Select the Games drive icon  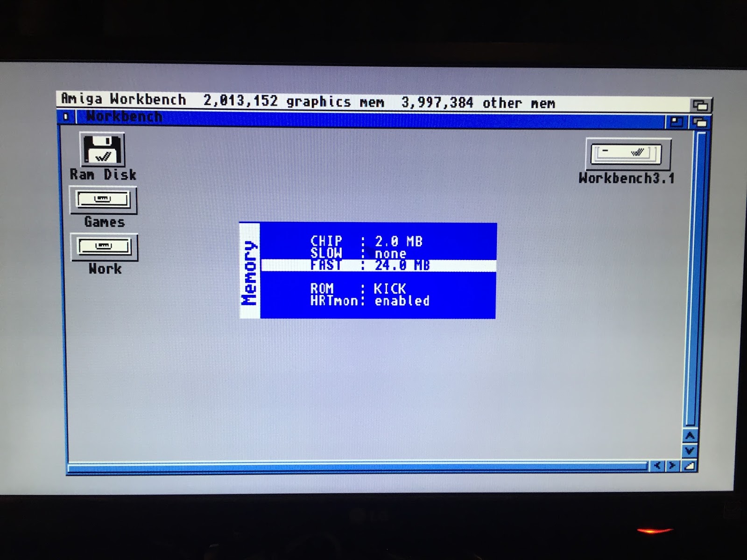point(103,201)
